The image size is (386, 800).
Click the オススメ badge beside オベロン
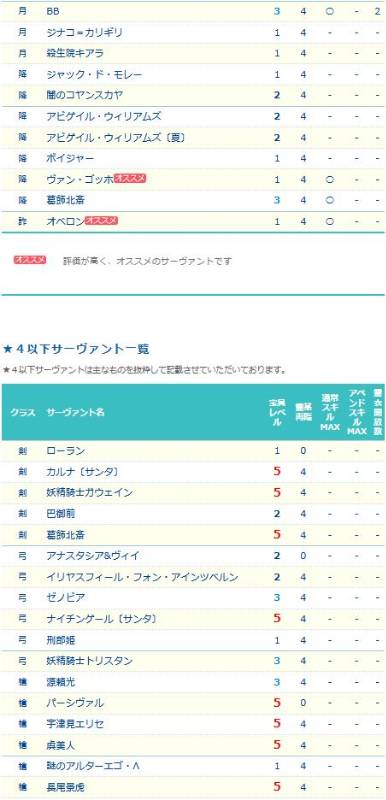pyautogui.click(x=101, y=220)
